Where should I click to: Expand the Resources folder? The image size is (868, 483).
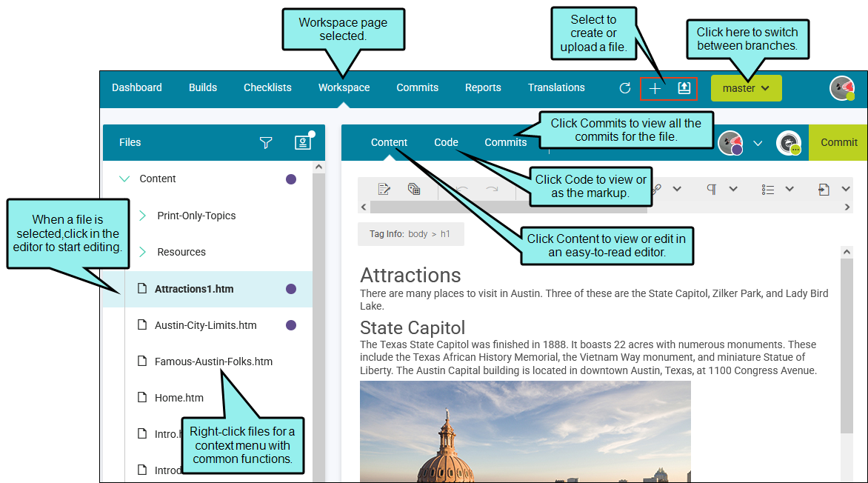click(x=142, y=252)
